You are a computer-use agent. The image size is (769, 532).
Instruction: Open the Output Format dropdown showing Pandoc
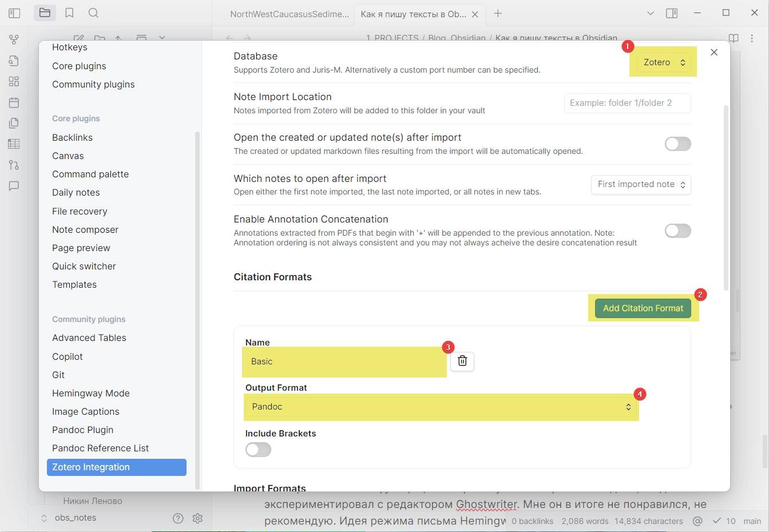[x=441, y=407]
